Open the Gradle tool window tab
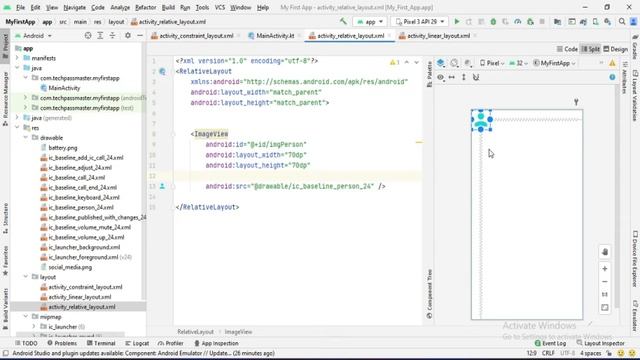This screenshot has width=640, height=360. pyautogui.click(x=635, y=47)
